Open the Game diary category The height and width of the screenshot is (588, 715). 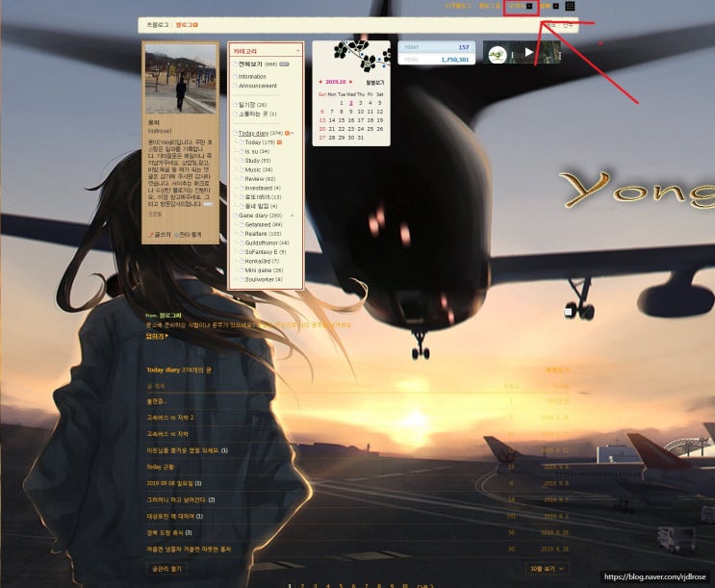pyautogui.click(x=253, y=216)
